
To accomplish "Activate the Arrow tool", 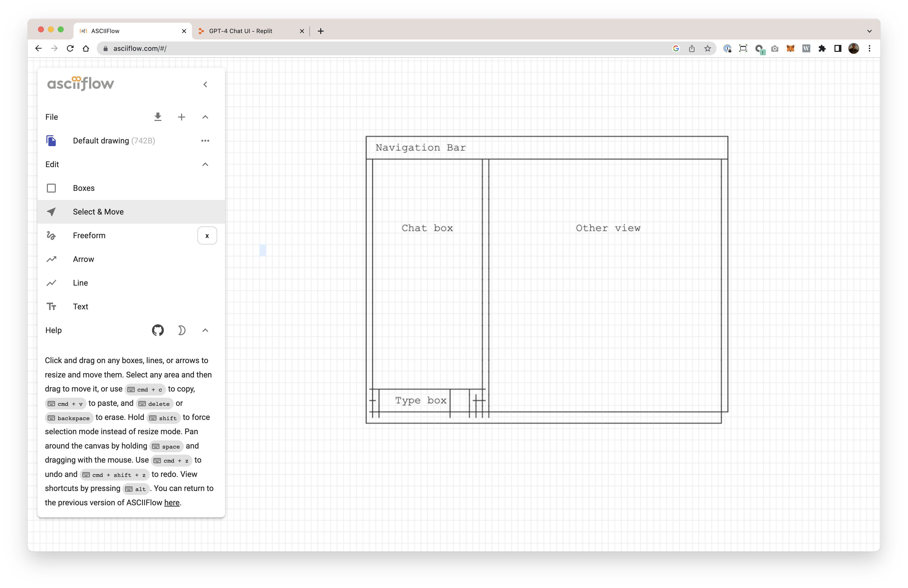I will click(x=83, y=259).
